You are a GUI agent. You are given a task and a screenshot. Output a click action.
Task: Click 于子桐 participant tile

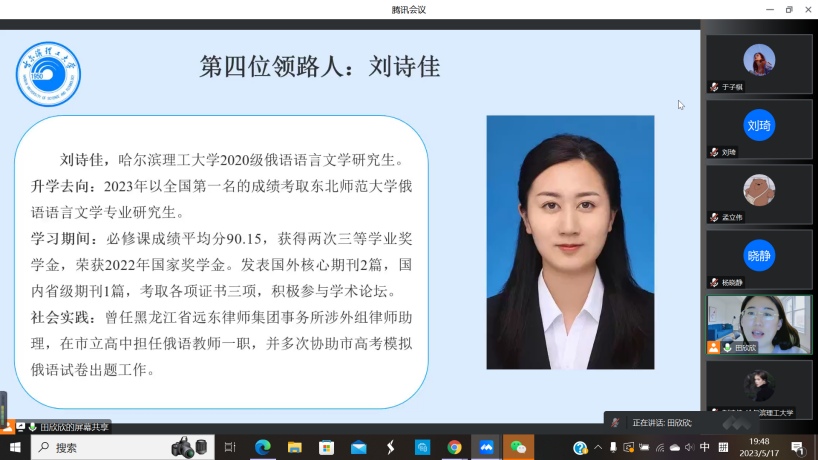click(x=759, y=63)
